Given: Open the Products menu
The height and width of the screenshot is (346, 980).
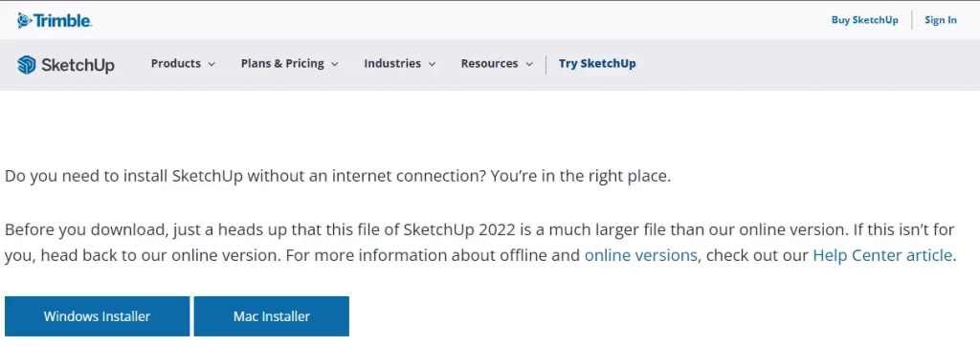Looking at the screenshot, I should coord(176,64).
